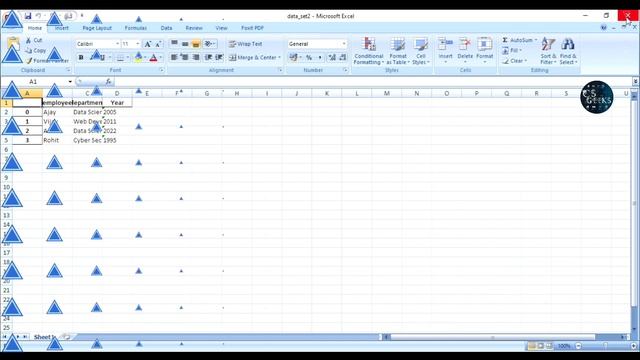Click the Save icon in quick access toolbar
The image size is (640, 360).
[x=28, y=16]
